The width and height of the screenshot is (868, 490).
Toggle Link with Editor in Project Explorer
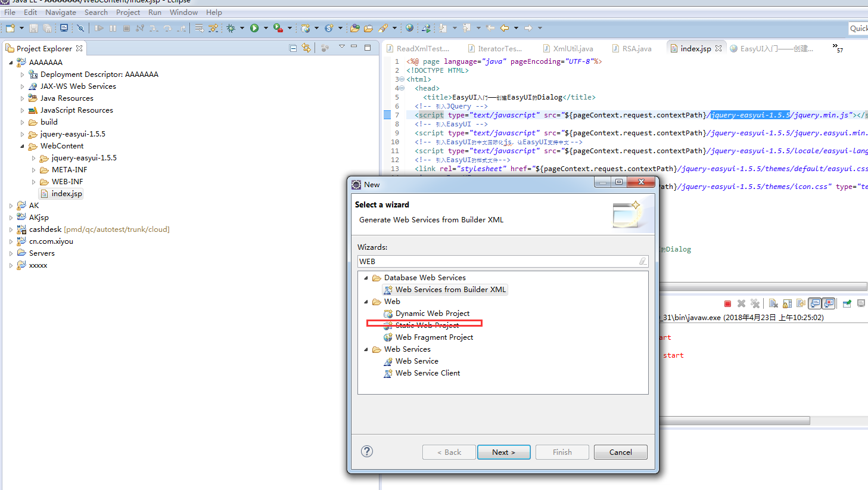click(306, 48)
